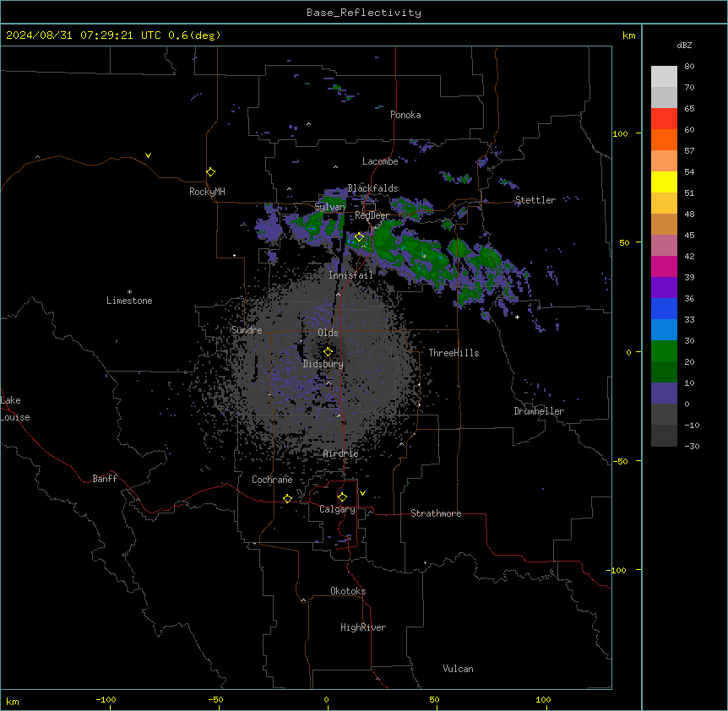
Task: Select the timestamp 2024/08/31 07:29:21 UTC
Action: coord(84,35)
